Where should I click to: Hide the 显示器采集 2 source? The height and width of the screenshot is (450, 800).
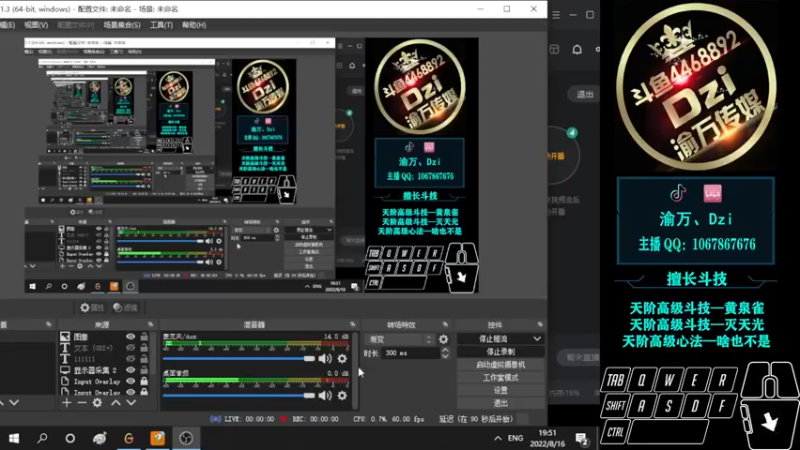click(131, 370)
